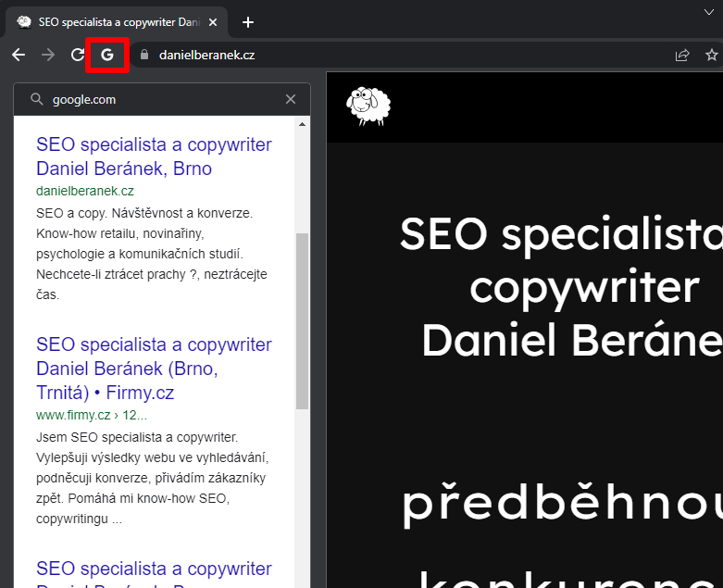Open a new tab with the plus button
The width and height of the screenshot is (723, 588).
[248, 22]
